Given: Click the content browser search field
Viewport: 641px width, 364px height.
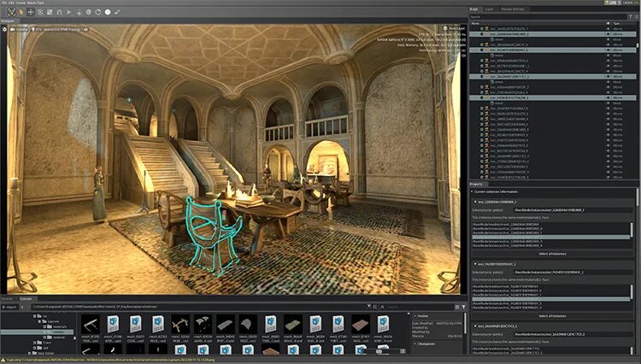Looking at the screenshot, I should [419, 307].
